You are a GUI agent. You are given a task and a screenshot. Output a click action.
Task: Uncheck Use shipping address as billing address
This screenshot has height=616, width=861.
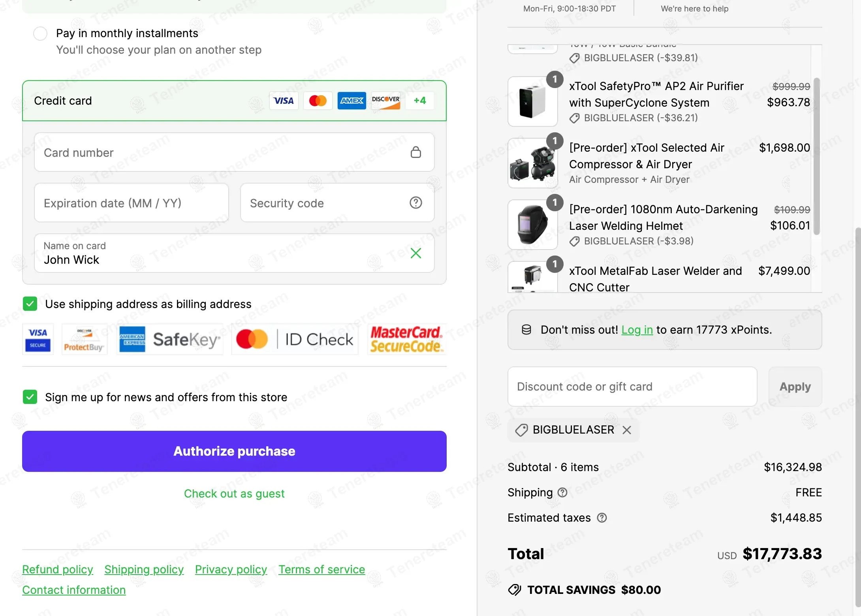[x=30, y=304]
